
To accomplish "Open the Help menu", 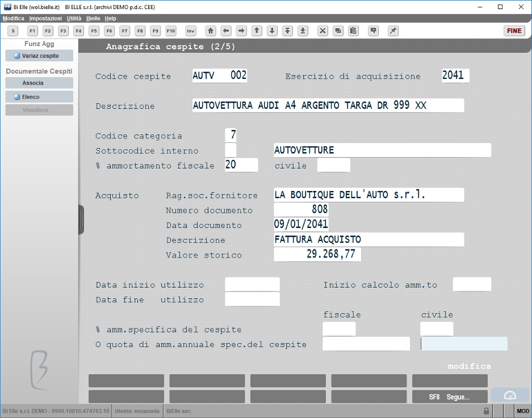I will [110, 18].
